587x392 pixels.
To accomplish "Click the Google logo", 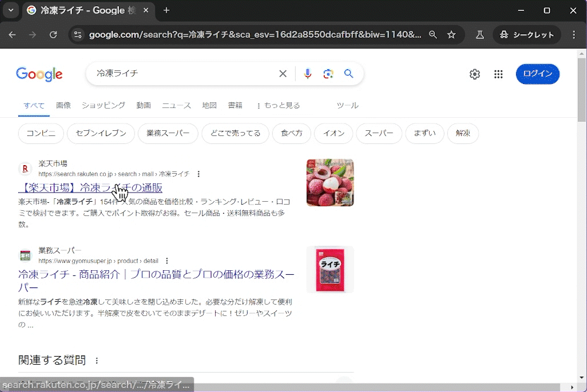I will coord(39,74).
